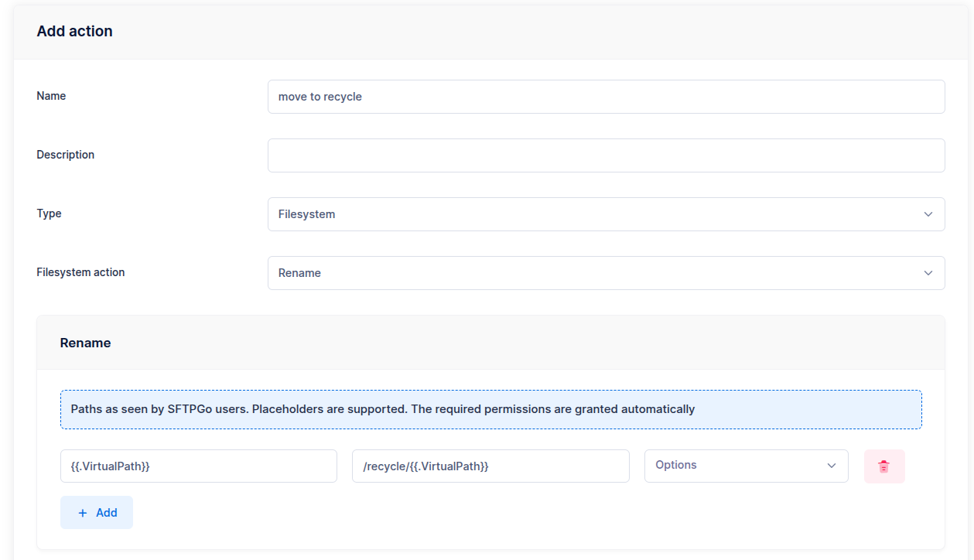The width and height of the screenshot is (974, 560).
Task: Delete the rename path pair row
Action: 883,466
